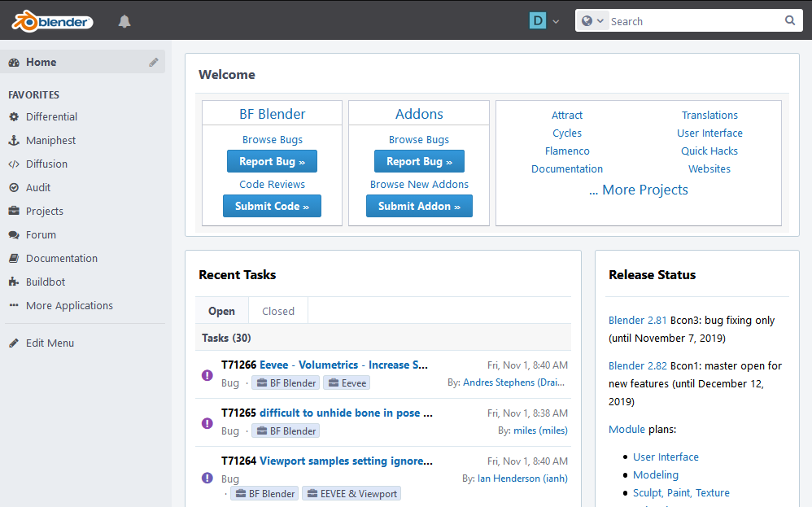
Task: Click the Submit Addon button
Action: [419, 206]
